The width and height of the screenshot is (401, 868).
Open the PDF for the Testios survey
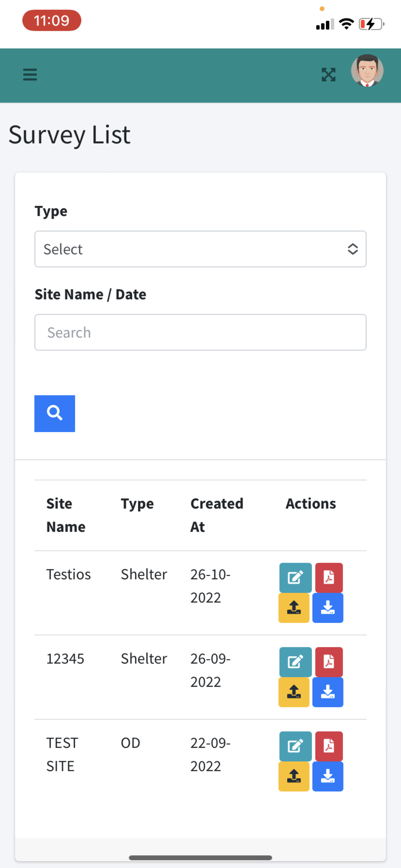[x=329, y=578]
